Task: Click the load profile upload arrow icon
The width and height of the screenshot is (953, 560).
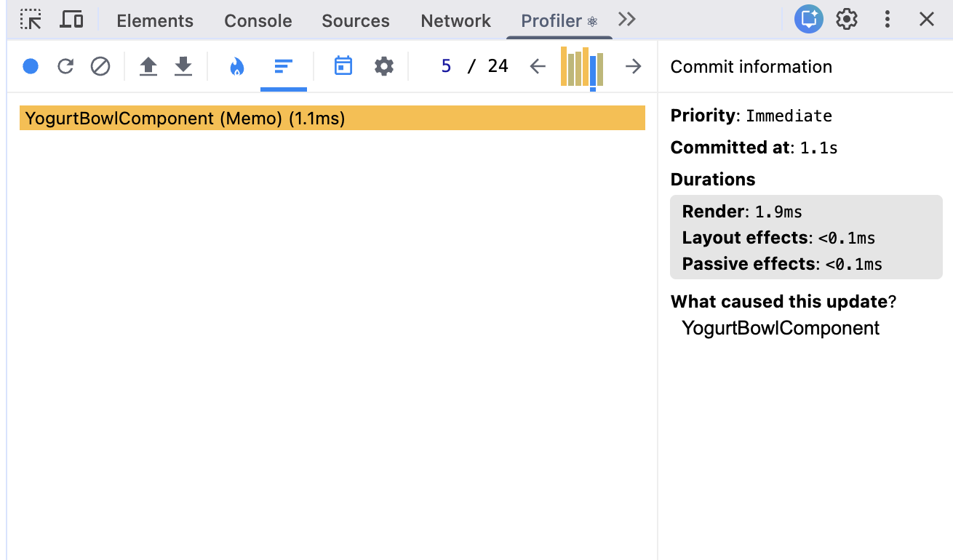Action: (148, 67)
